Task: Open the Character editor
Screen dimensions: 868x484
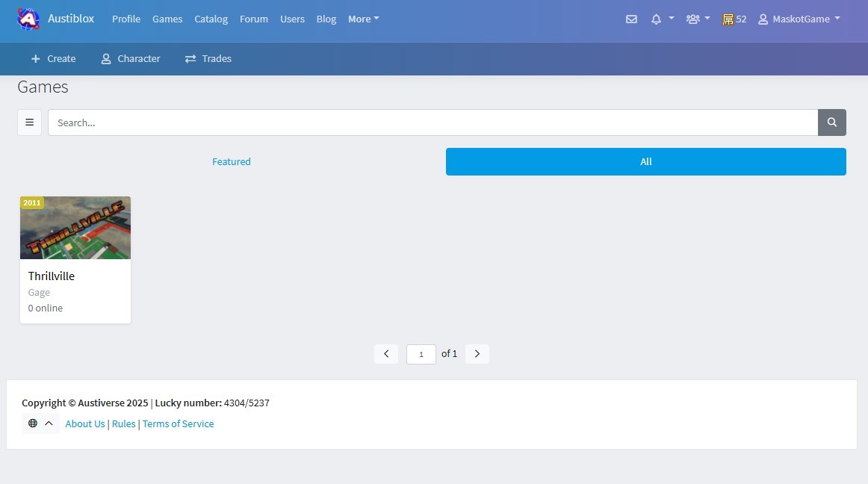Action: pos(131,59)
